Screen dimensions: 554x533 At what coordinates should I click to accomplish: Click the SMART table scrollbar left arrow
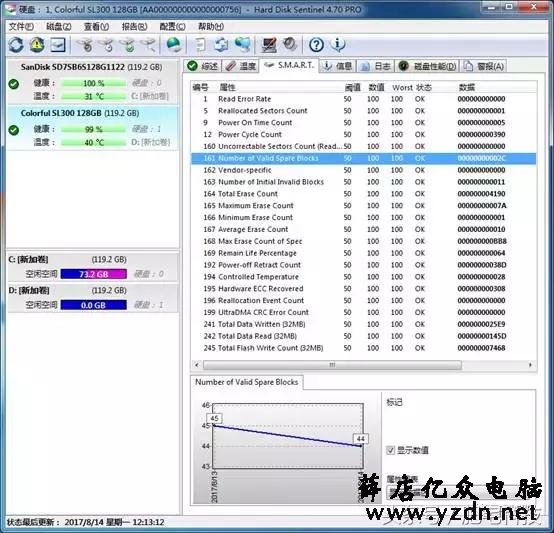click(x=197, y=365)
